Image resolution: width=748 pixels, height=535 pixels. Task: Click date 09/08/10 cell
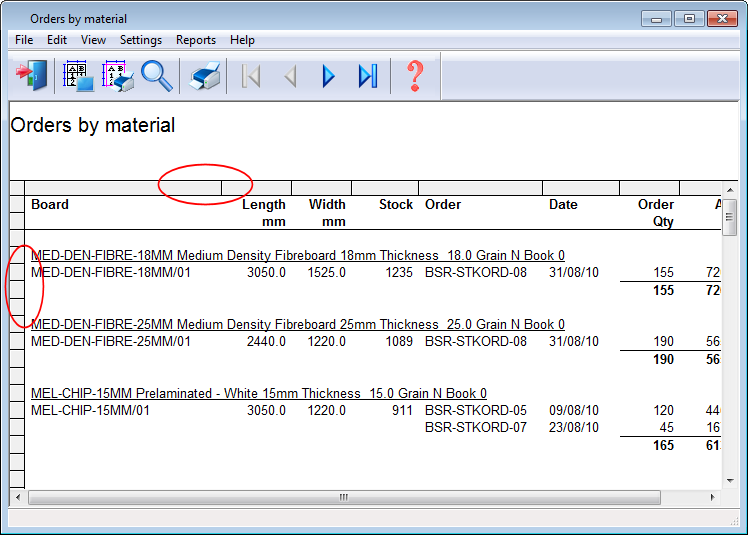tap(573, 410)
